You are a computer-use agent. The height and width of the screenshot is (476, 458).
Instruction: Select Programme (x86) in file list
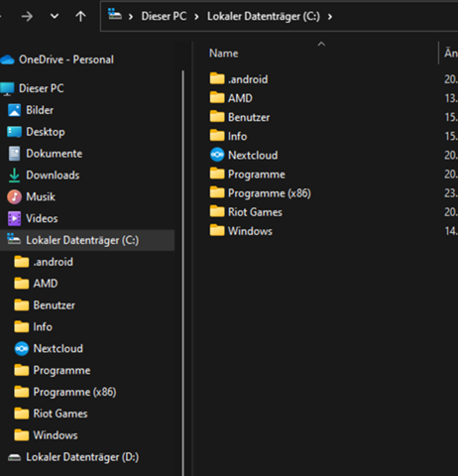tap(270, 193)
